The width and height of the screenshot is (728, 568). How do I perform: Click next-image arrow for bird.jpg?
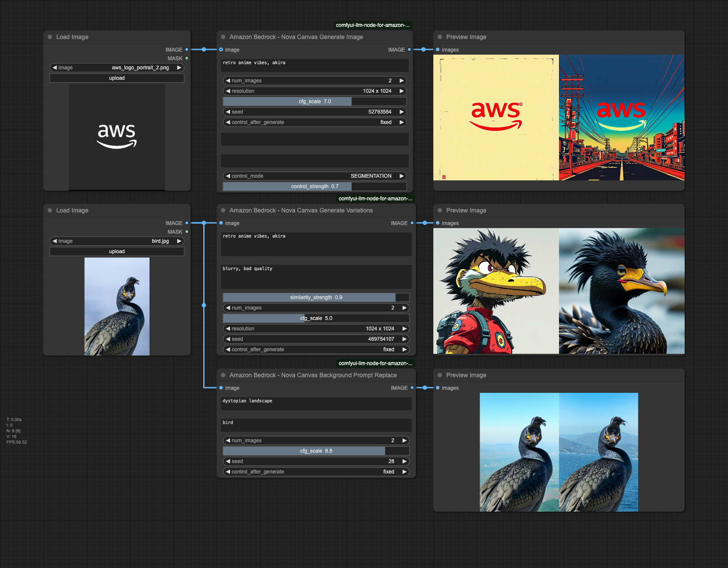coord(179,241)
